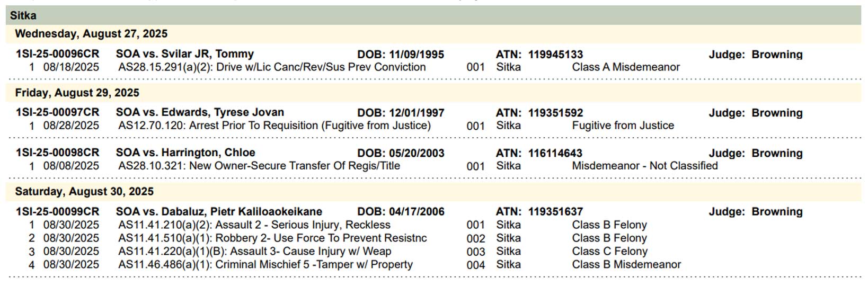
Task: Click the Class A Misdemeanor classification
Action: pos(625,67)
